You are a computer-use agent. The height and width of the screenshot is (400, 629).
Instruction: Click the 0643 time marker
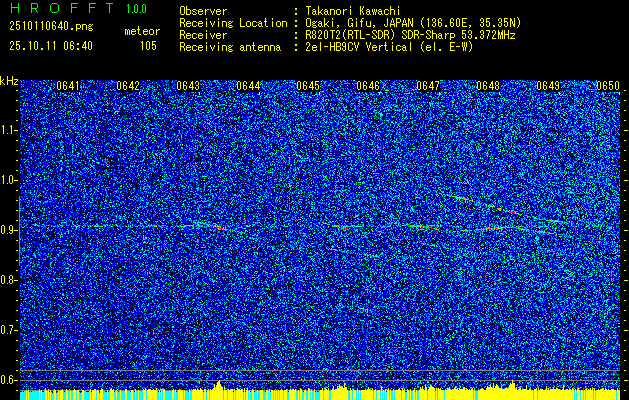[x=188, y=86]
